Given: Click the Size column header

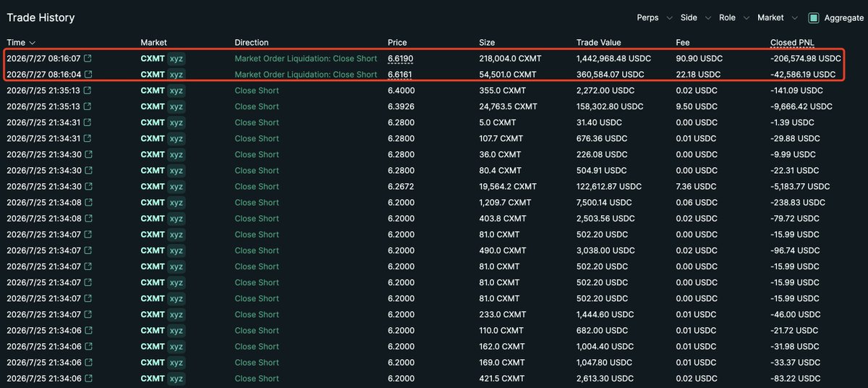Looking at the screenshot, I should (487, 43).
